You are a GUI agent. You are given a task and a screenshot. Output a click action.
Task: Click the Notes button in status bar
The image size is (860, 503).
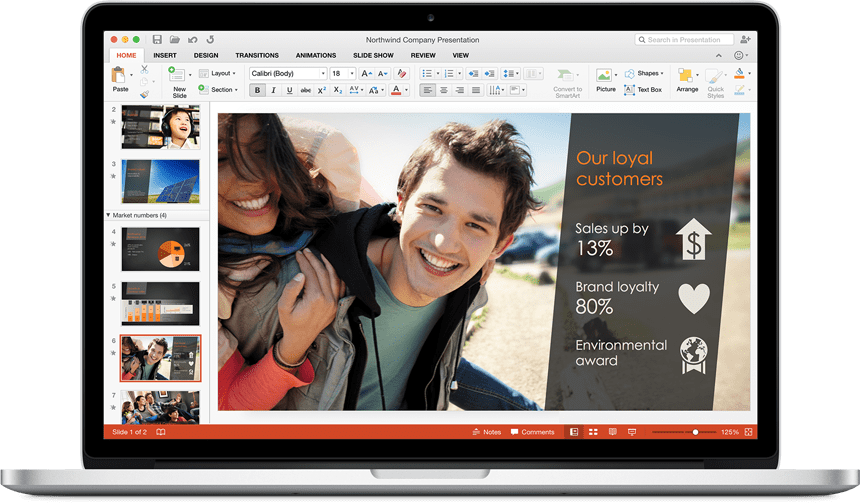[486, 432]
